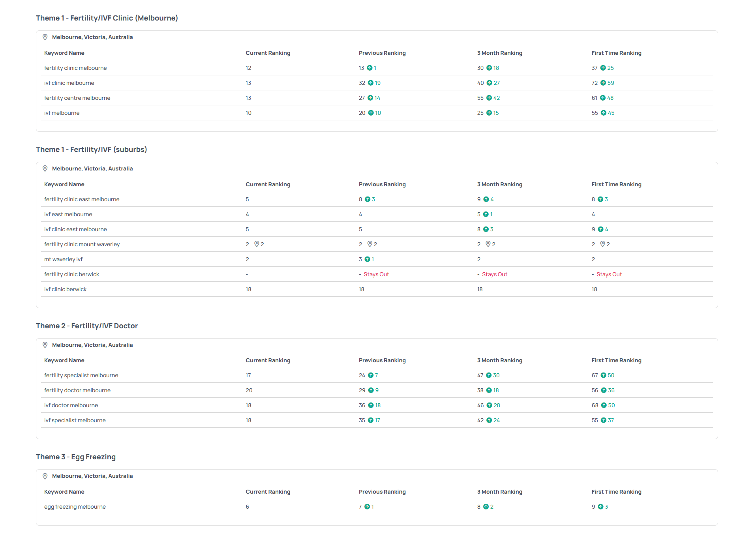756x541 pixels.
Task: Click the 'Theme 3 - Egg Freezing' heading
Action: pyautogui.click(x=76, y=457)
